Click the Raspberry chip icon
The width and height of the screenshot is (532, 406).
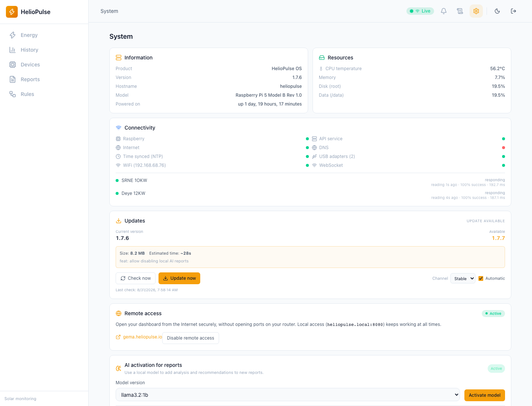118,139
